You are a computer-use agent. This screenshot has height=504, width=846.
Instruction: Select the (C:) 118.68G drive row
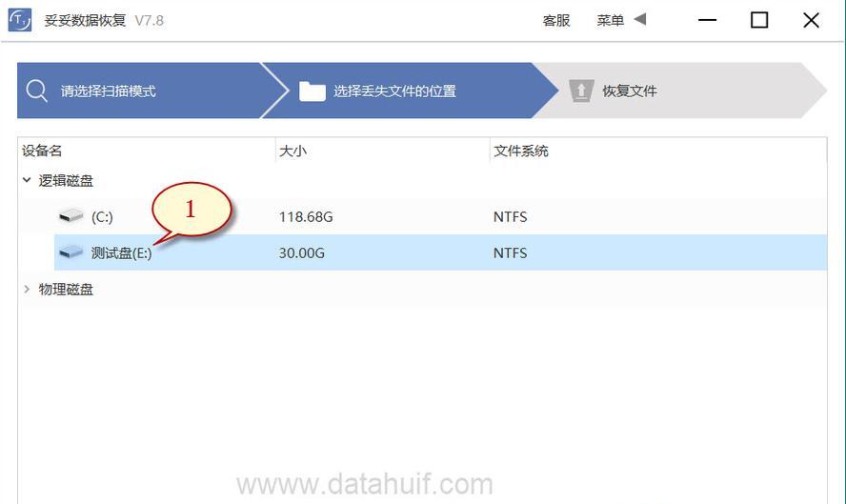[440, 216]
